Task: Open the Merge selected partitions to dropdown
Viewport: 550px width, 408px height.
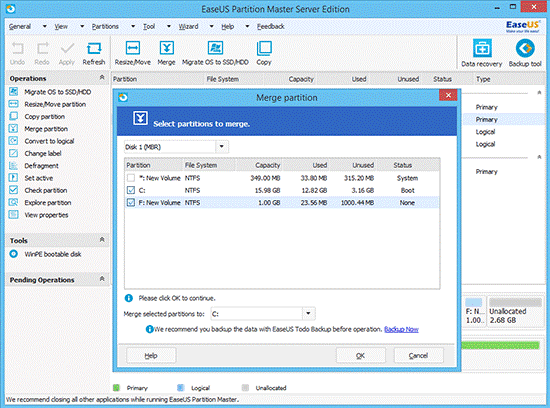Action: pos(308,313)
